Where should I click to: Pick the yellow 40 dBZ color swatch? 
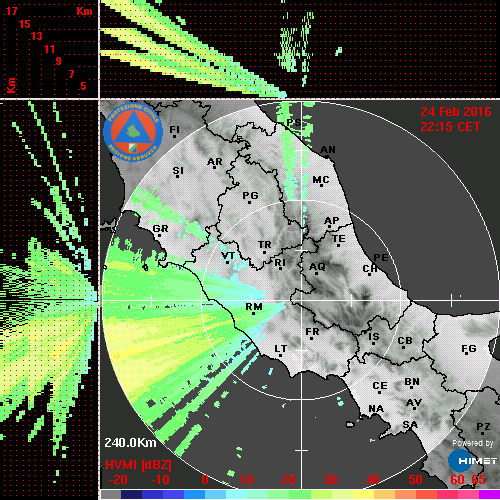[x=363, y=494]
